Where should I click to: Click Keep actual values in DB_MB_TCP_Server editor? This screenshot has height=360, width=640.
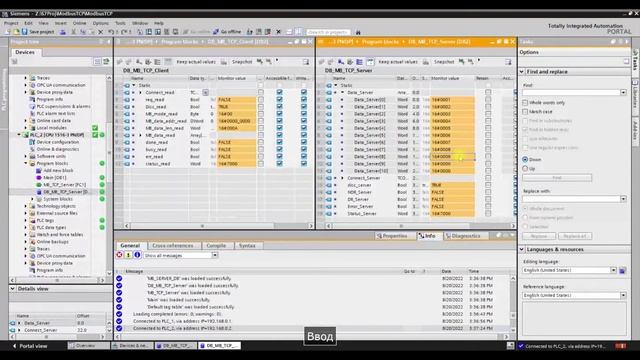click(x=398, y=62)
